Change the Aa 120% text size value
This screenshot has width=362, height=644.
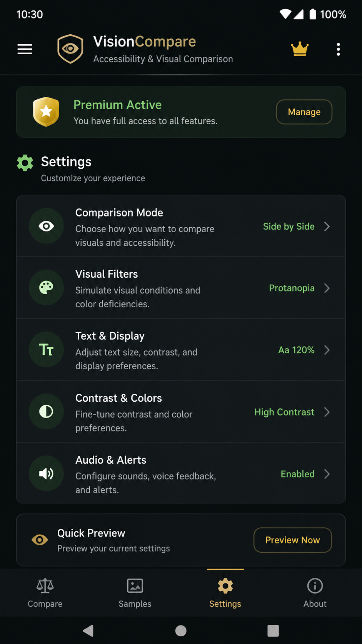tap(296, 350)
